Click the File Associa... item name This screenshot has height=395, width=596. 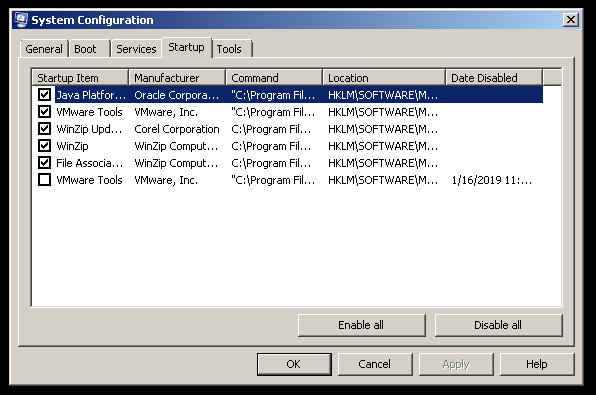coord(90,163)
